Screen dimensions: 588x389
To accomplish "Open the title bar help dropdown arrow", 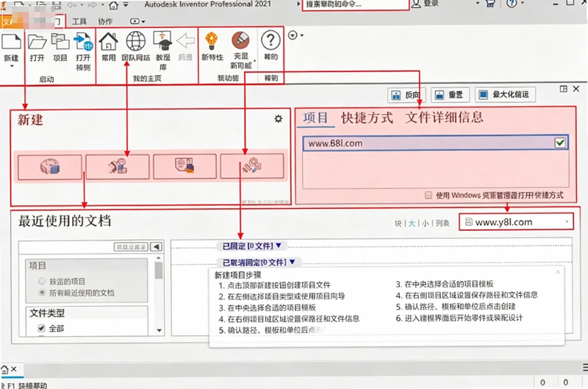I will [x=523, y=4].
